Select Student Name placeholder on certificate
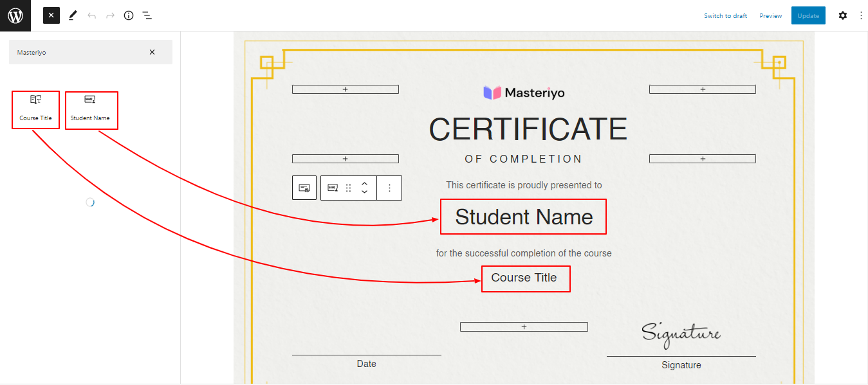Screen dimensions: 868x385 pyautogui.click(x=524, y=217)
